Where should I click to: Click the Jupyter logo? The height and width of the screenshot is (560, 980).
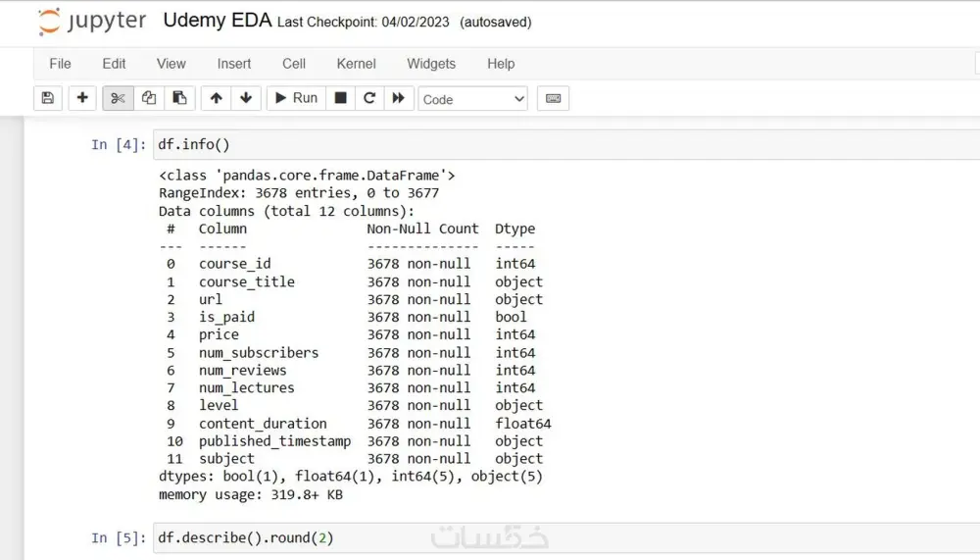click(91, 22)
